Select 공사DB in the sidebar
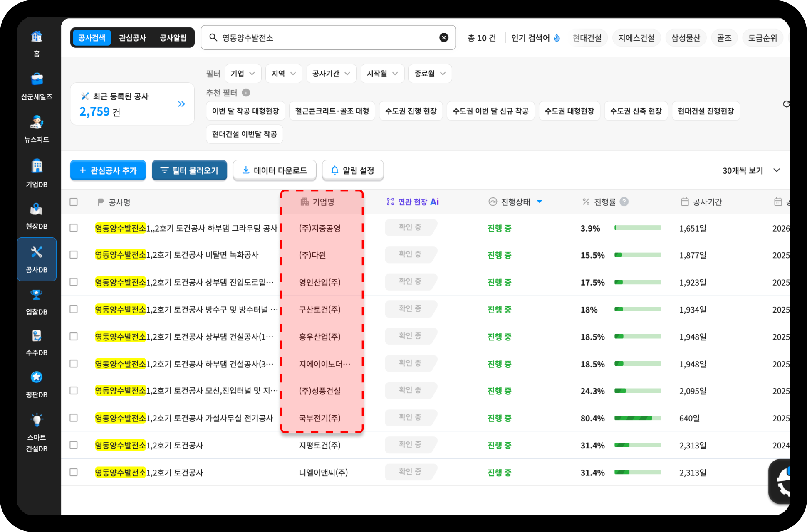The image size is (807, 532). click(37, 259)
